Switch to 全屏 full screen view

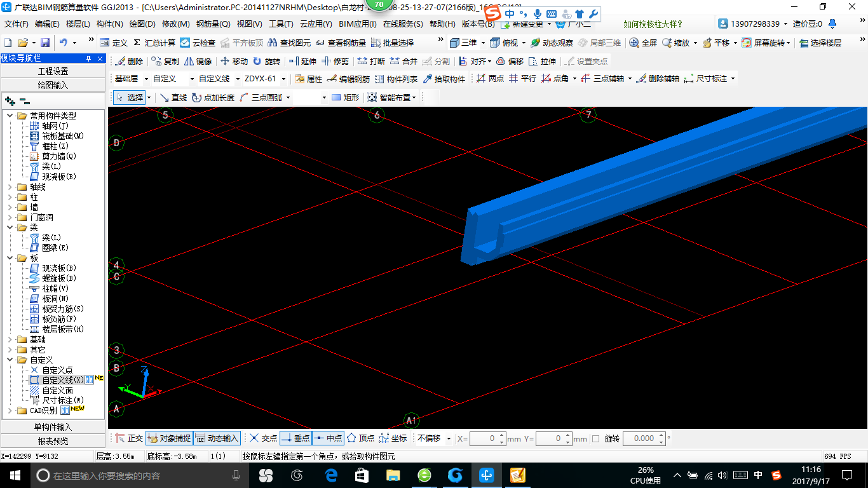click(643, 43)
